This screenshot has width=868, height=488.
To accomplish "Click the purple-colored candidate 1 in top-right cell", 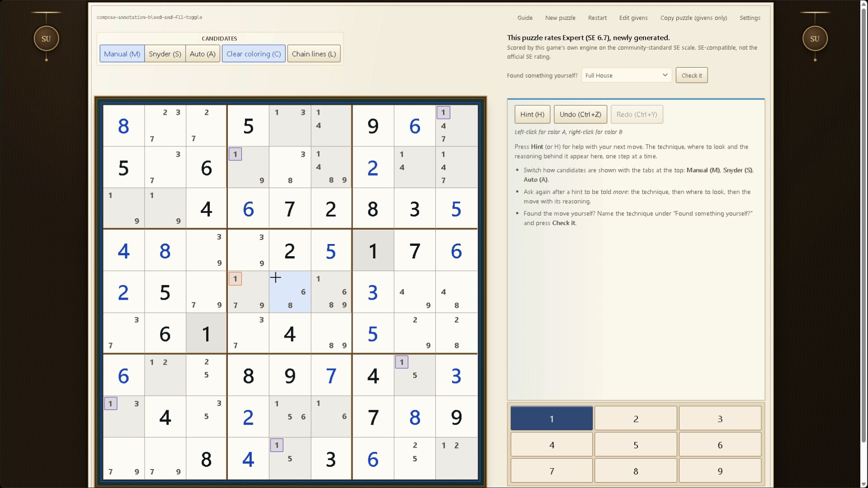I will click(x=443, y=113).
